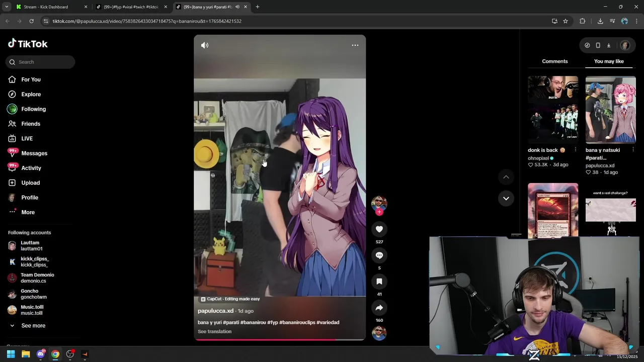This screenshot has width=644, height=362.
Task: Open Music.tolll following account
Action: pyautogui.click(x=31, y=310)
